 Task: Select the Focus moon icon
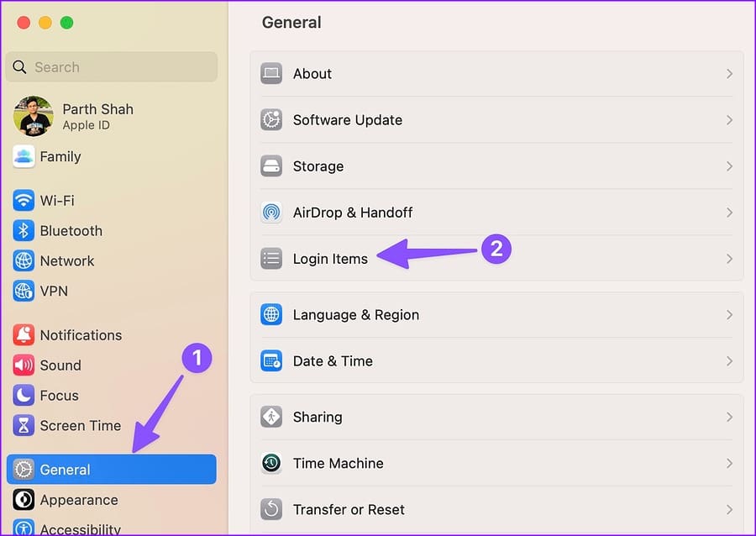24,395
